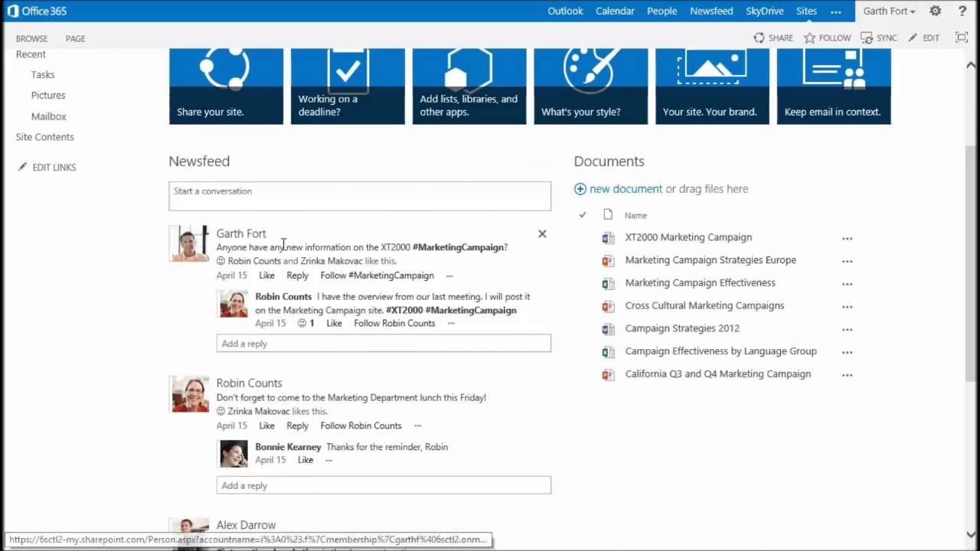Open 'Your site. Your brand.' tile

[712, 86]
